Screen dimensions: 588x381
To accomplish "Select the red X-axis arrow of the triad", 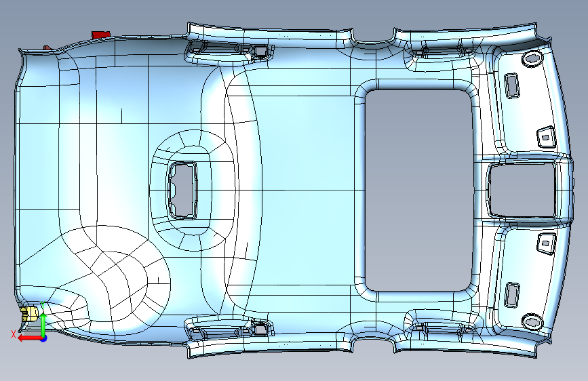I will [x=29, y=338].
